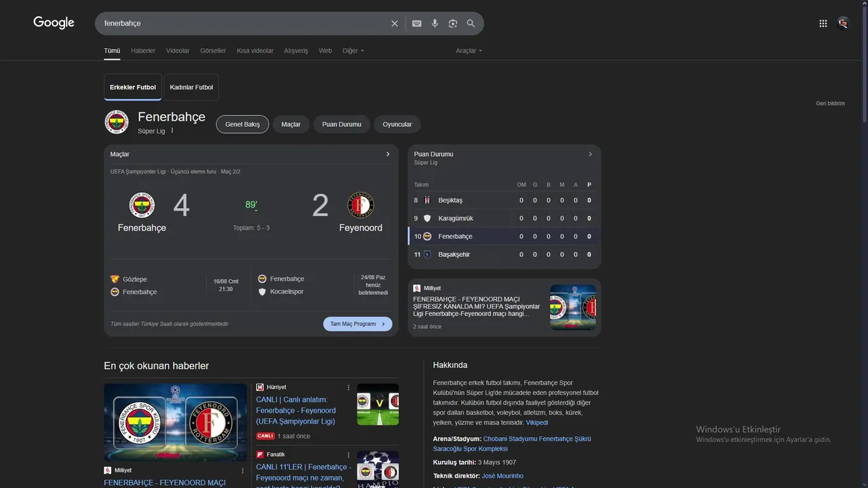This screenshot has height=488, width=868.
Task: Click Karagümrük team name in standings
Action: click(456, 218)
